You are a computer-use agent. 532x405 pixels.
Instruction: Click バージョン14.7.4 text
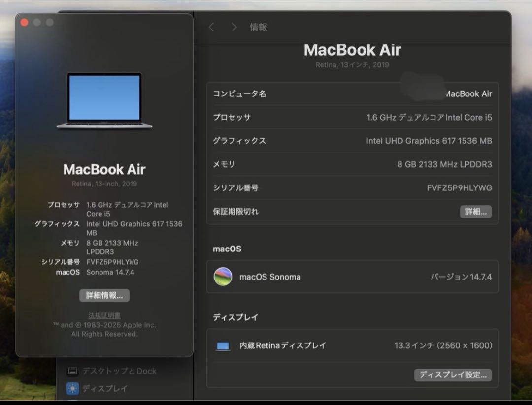click(461, 277)
